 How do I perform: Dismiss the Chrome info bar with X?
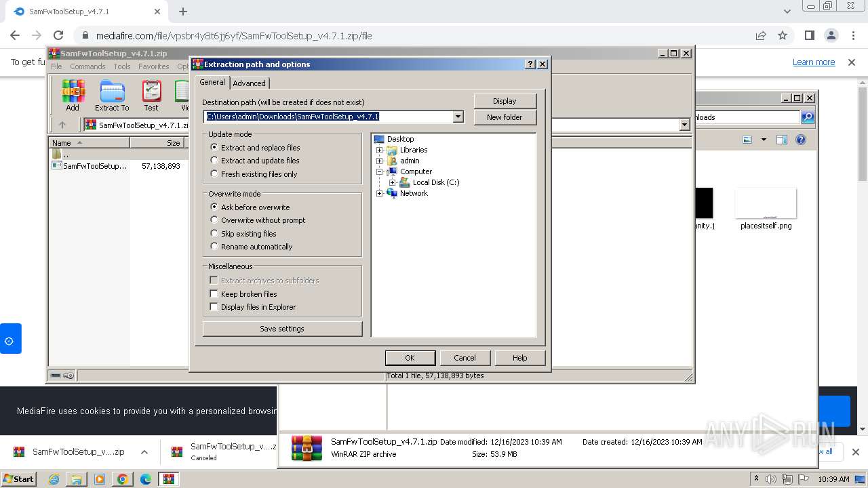click(x=852, y=62)
